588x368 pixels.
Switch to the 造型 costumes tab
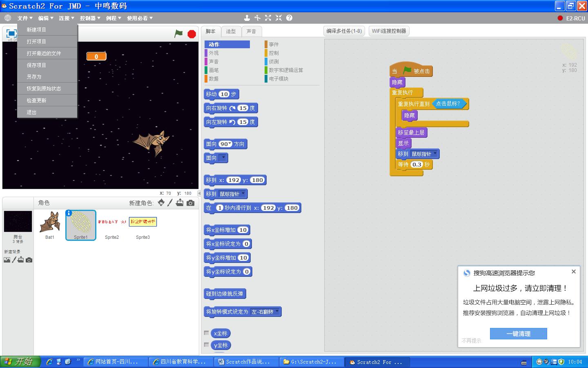click(x=231, y=31)
